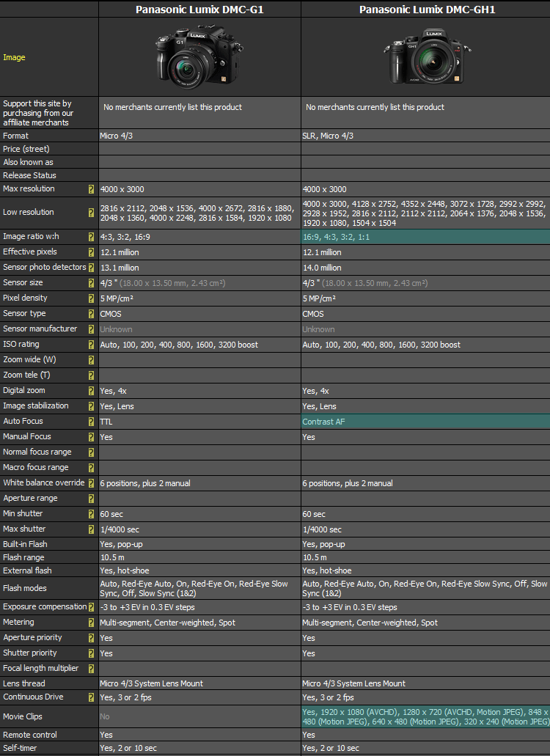Click the yellow Image row label
The image size is (550, 756).
pos(14,57)
